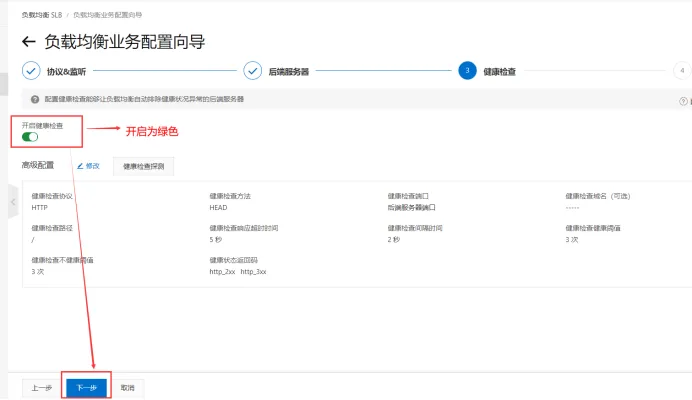Click the blue 下一步 button
The height and width of the screenshot is (400, 692).
[x=86, y=388]
